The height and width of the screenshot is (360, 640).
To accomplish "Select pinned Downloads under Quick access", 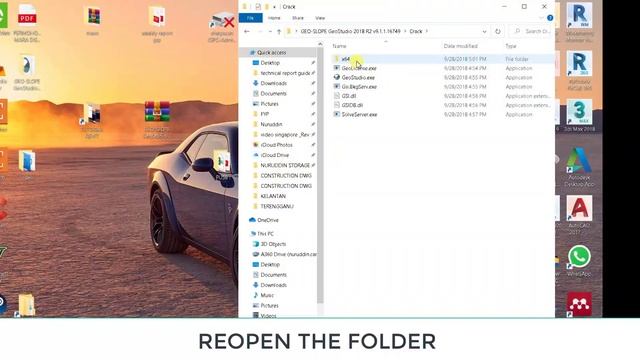I will coord(273,83).
